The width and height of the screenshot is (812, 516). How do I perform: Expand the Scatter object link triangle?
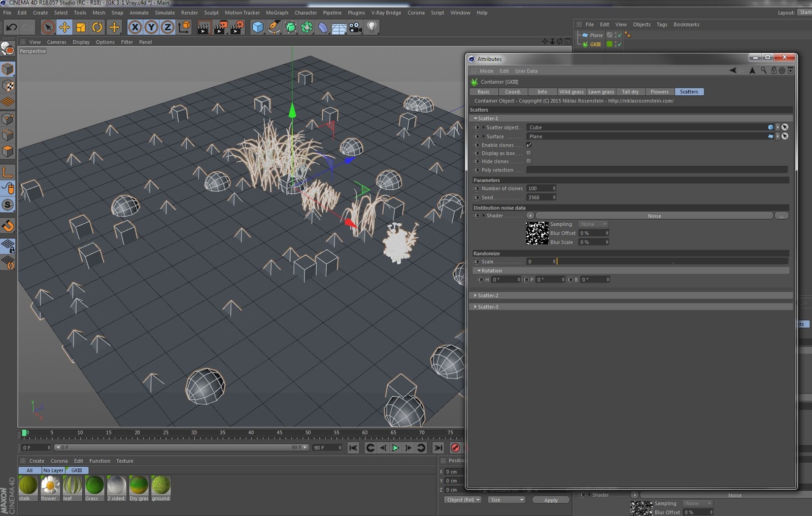pos(484,127)
